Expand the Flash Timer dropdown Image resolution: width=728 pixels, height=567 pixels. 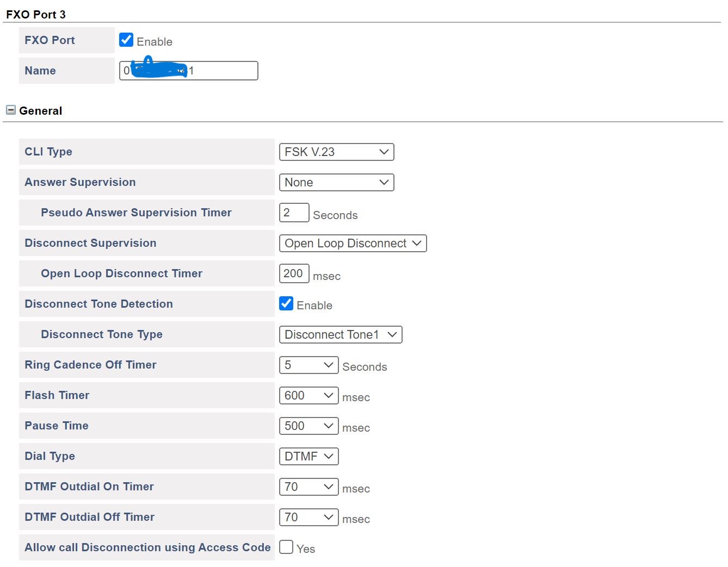point(308,396)
